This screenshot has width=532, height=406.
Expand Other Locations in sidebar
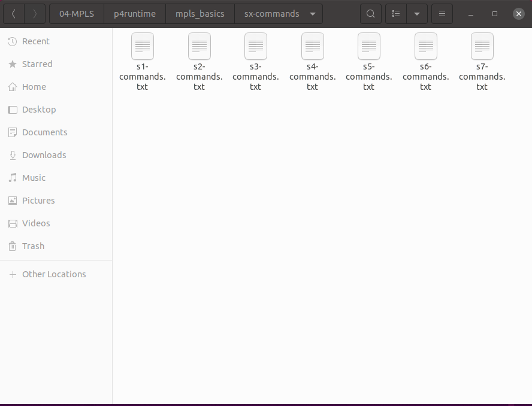pos(54,274)
